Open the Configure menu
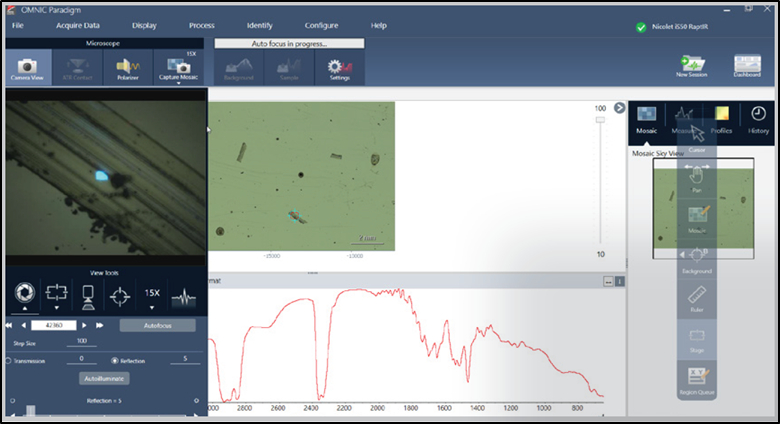 (321, 25)
